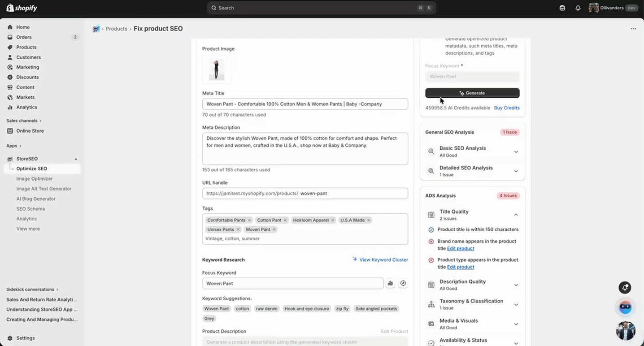Screen dimensions: 644x346
Task: Collapse the Title Quality section
Action: pyautogui.click(x=515, y=214)
